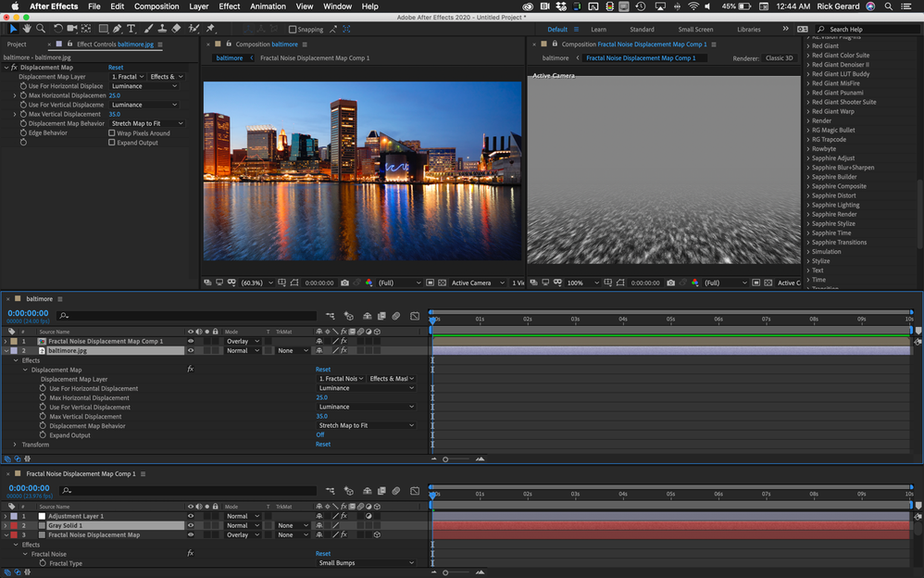Check Wrap Pixels Around option
Screen dimensions: 924x578
pyautogui.click(x=111, y=133)
